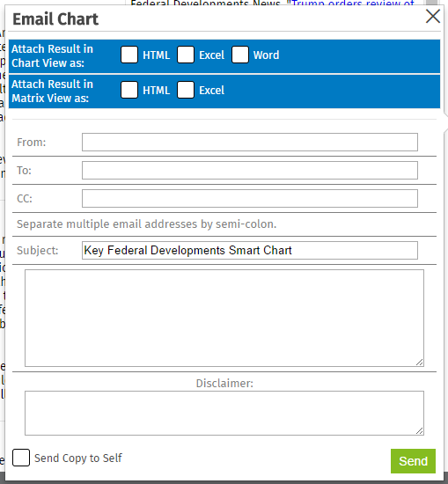Focus the To recipients field
Image resolution: width=448 pixels, height=484 pixels.
[x=250, y=170]
